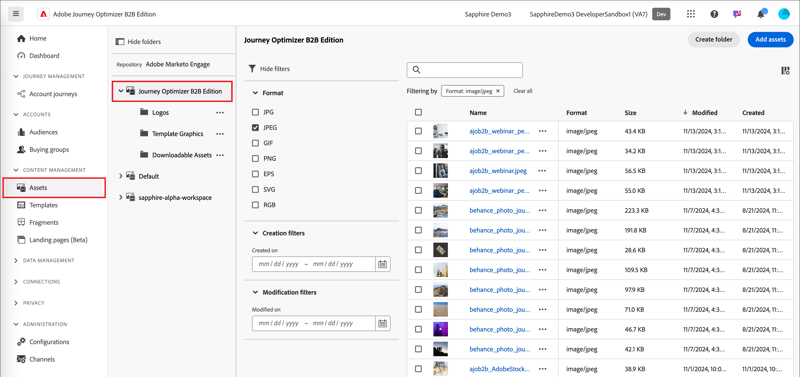Check the SVG format checkbox
Viewport: 800px width, 377px height.
256,189
